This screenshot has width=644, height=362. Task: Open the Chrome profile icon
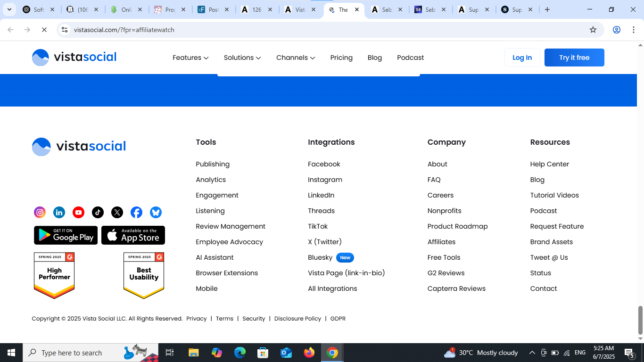click(x=617, y=30)
